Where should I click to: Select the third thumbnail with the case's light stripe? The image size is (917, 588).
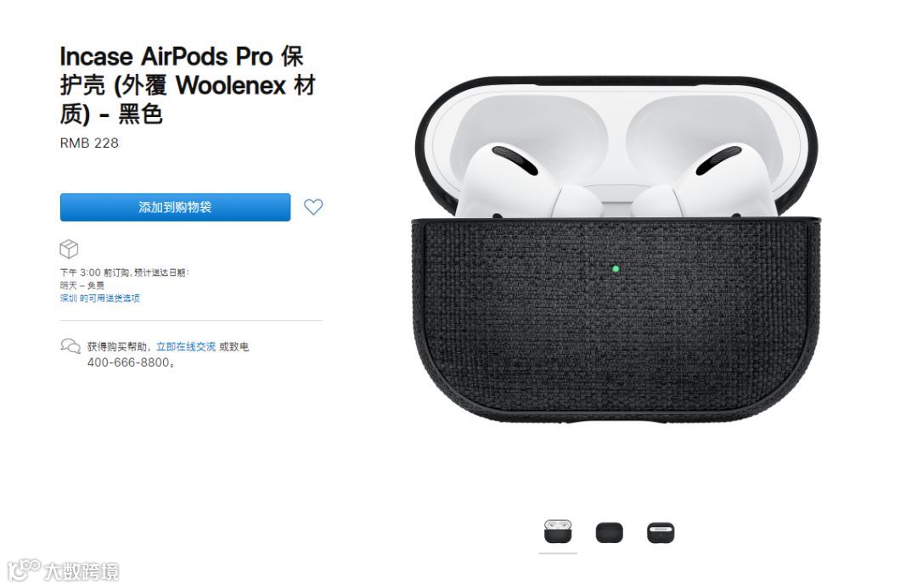661,533
